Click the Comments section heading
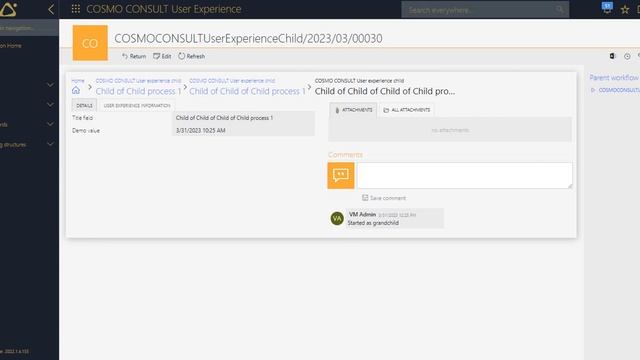Screen dimensions: 640x360 coord(345,155)
